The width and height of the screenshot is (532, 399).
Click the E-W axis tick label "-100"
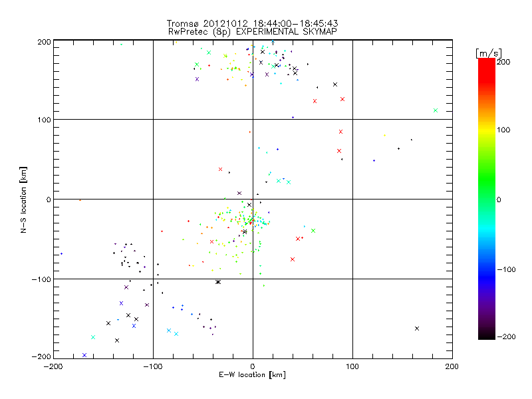click(x=153, y=366)
